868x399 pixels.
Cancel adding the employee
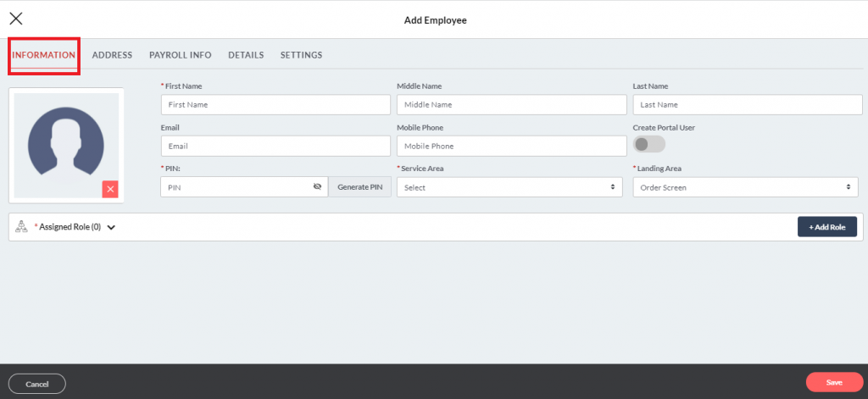pos(37,384)
